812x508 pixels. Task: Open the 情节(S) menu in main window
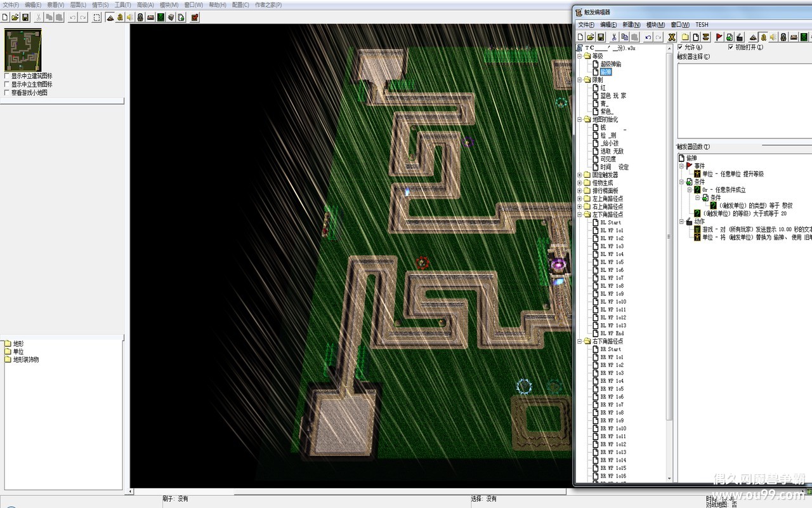[x=100, y=5]
